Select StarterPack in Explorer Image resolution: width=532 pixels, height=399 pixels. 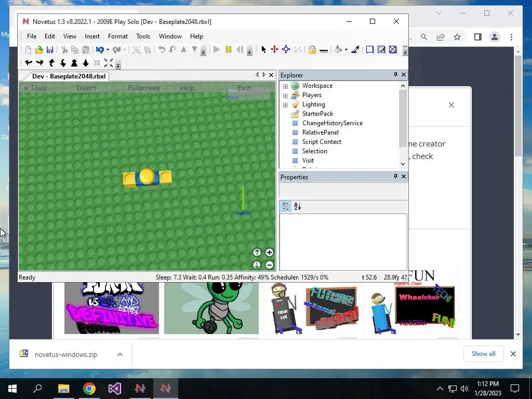317,114
